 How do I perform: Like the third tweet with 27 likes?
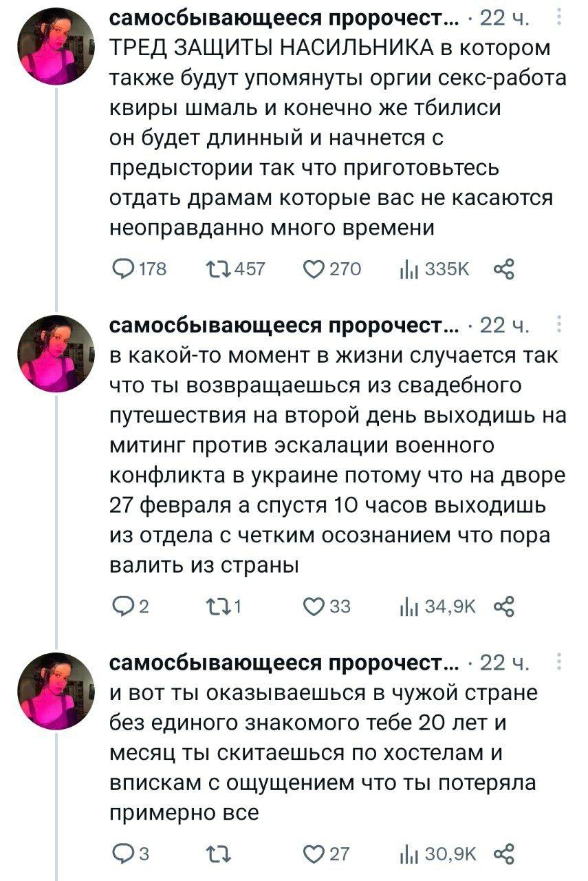tap(317, 854)
